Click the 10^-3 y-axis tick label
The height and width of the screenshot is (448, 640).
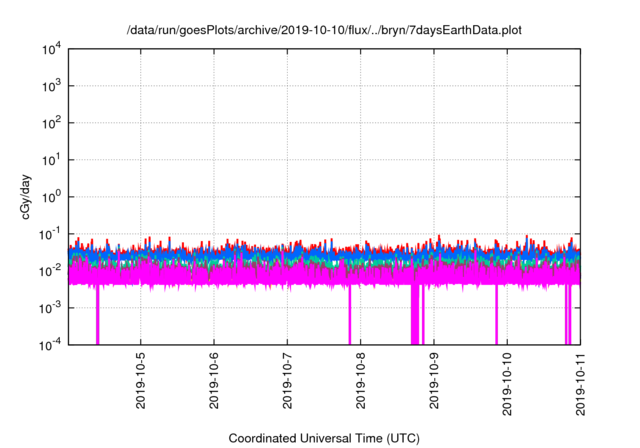click(50, 308)
